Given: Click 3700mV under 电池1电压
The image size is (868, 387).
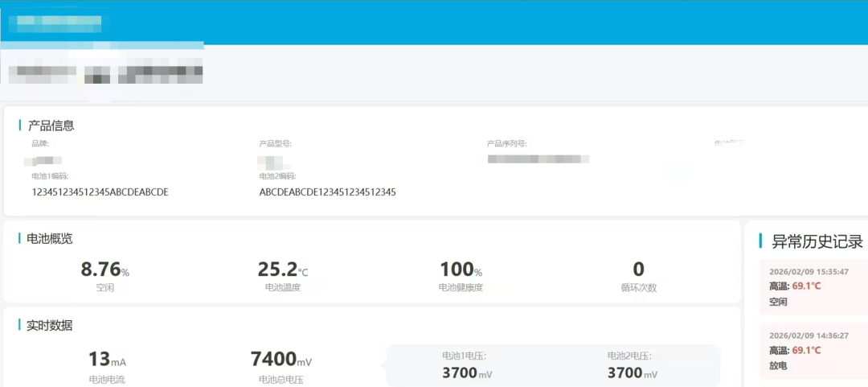Looking at the screenshot, I should coord(467,373).
